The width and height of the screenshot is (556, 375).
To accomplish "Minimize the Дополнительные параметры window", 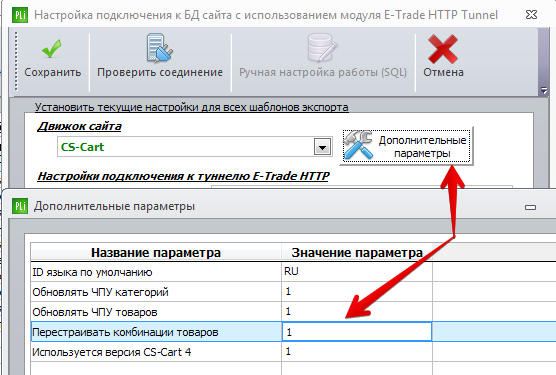I will 530,207.
